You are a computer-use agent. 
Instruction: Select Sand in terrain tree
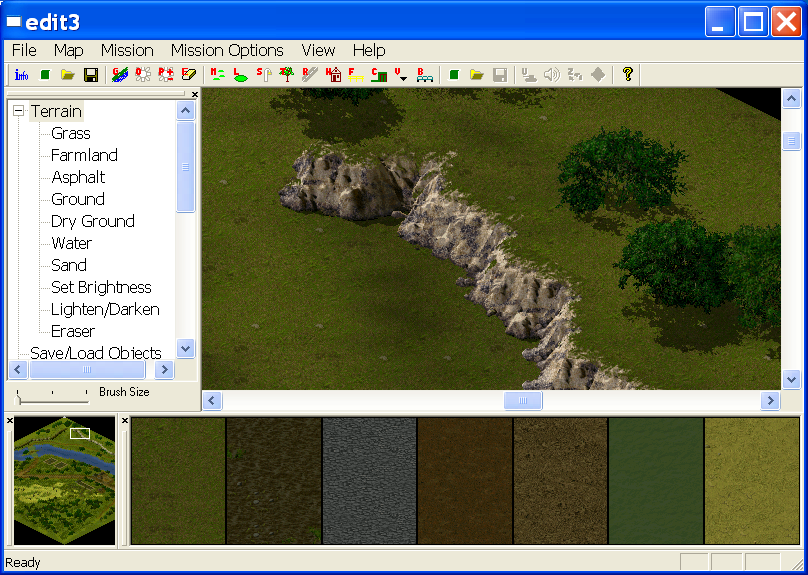(x=69, y=265)
